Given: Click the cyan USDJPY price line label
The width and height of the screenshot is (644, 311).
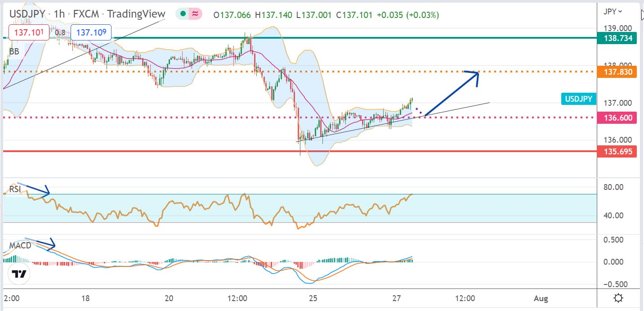Looking at the screenshot, I should (578, 99).
